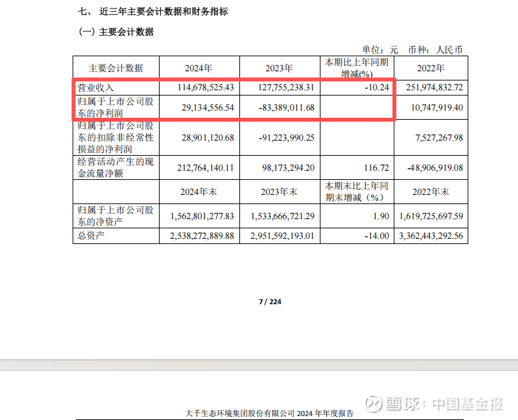The width and height of the screenshot is (518, 420).
Task: Click the 归属于上市公司股东的净利润 row label
Action: [x=116, y=107]
